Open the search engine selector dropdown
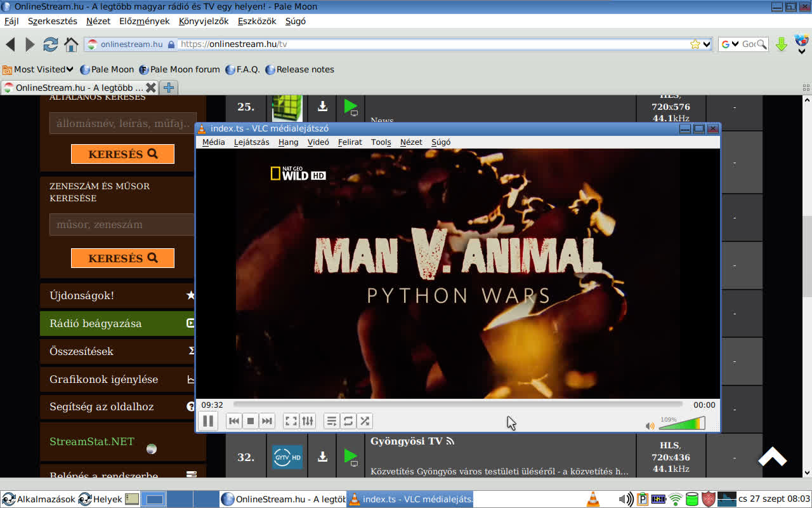 click(730, 44)
